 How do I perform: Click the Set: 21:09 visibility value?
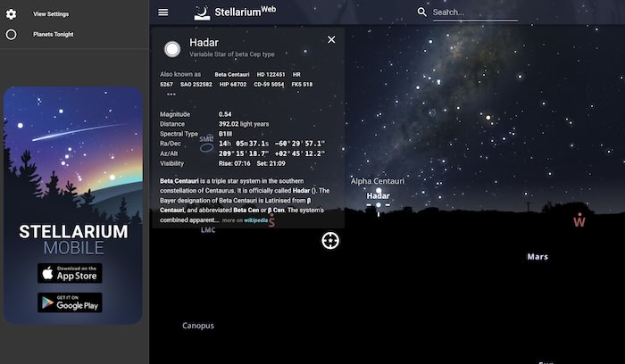[x=271, y=163]
